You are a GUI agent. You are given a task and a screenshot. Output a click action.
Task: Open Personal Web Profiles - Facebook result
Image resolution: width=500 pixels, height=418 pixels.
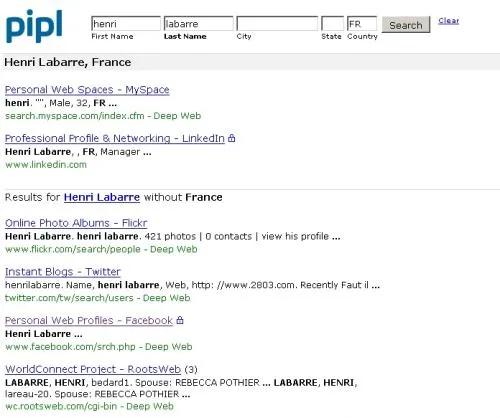tap(89, 320)
